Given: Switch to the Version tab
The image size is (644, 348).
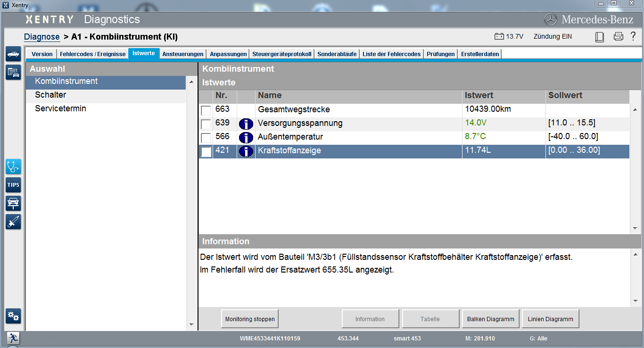Looking at the screenshot, I should pos(42,54).
